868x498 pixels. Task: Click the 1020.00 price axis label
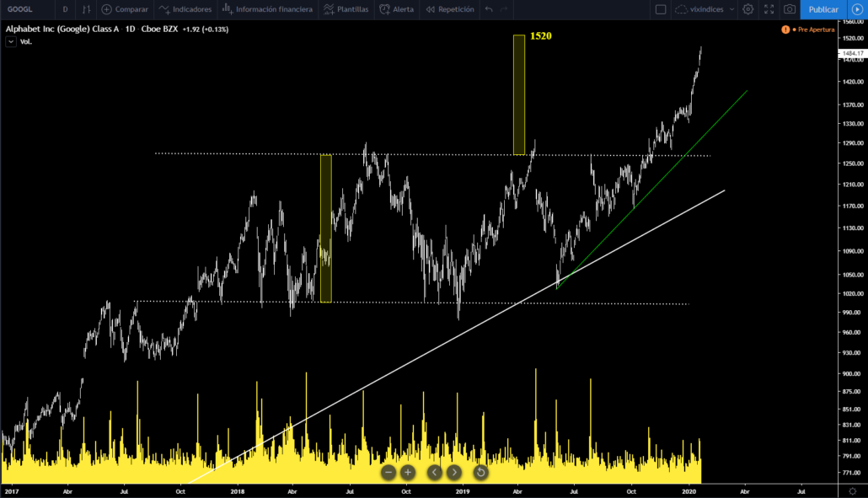853,293
